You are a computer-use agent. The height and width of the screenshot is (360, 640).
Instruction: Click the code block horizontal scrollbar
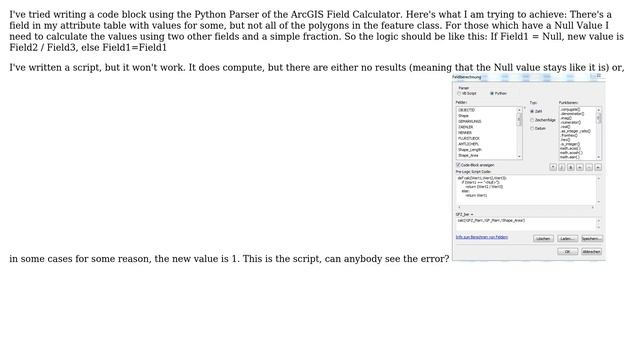[526, 207]
